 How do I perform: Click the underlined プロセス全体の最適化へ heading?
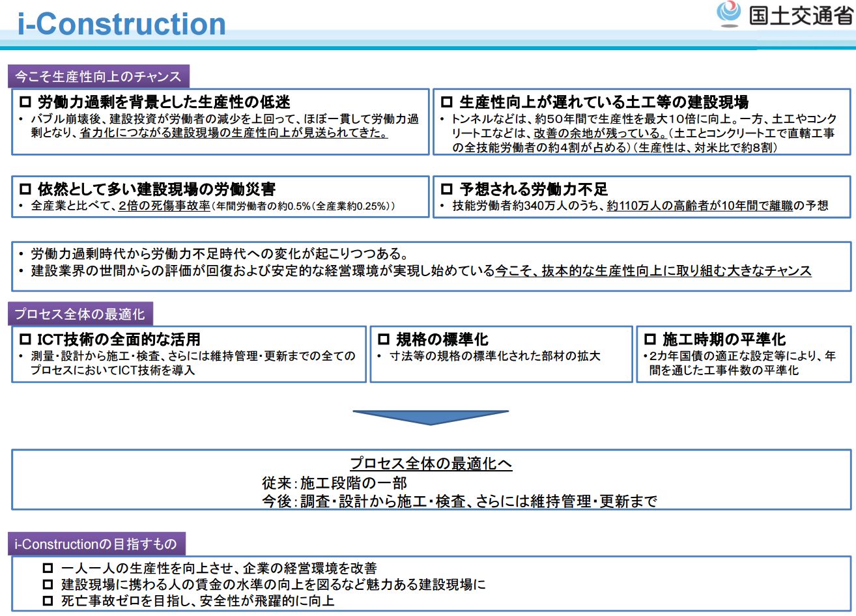[x=431, y=464]
